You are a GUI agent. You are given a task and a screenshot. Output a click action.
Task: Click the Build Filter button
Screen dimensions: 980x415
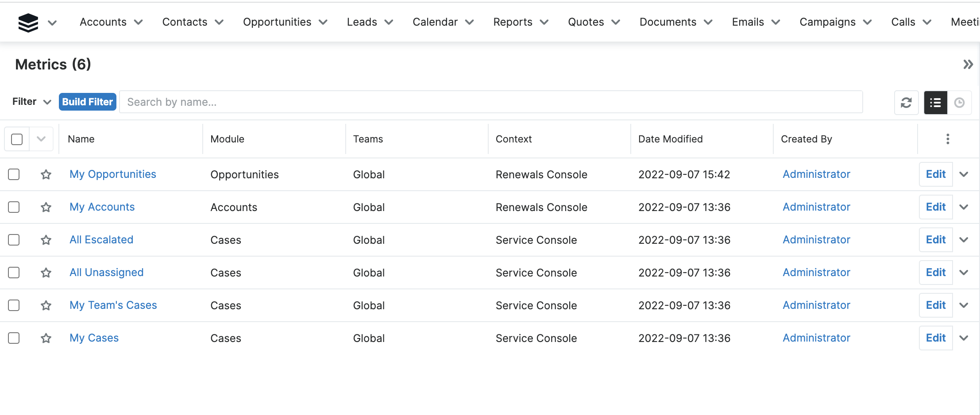[88, 102]
